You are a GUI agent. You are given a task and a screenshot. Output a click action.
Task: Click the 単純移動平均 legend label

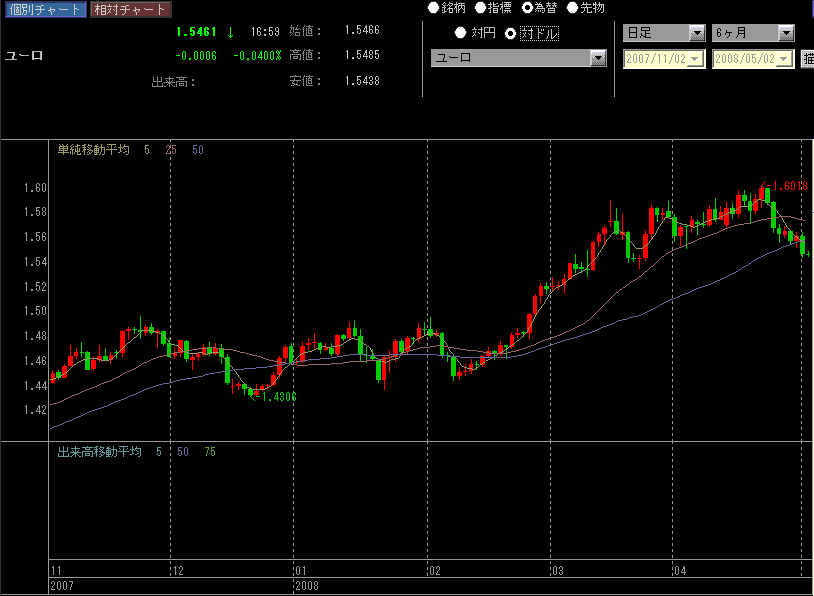(x=93, y=150)
